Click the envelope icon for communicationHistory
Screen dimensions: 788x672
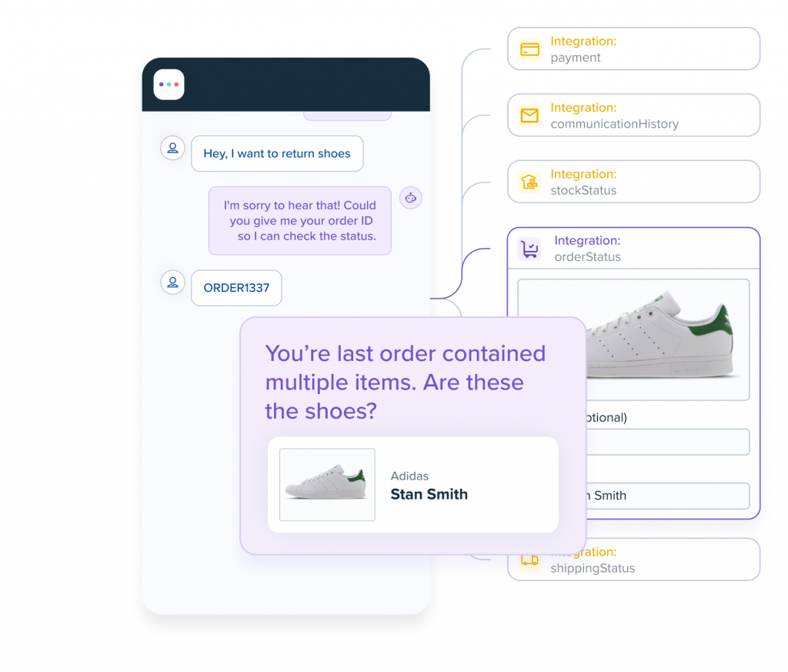pos(529,115)
